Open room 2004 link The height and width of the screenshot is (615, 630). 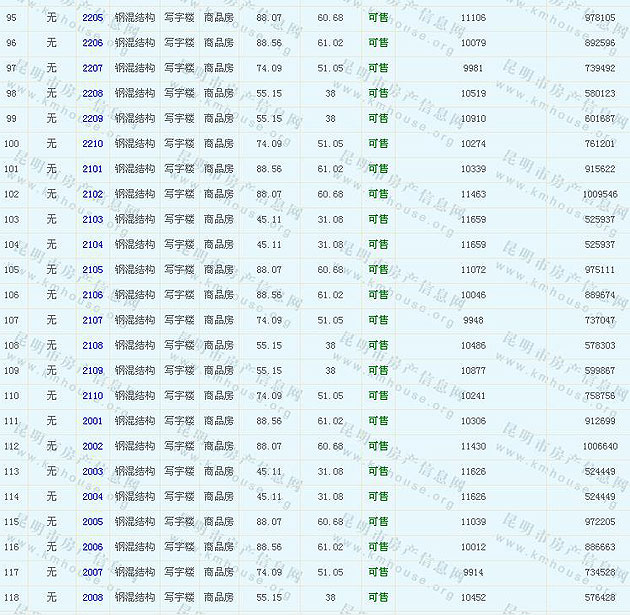click(x=92, y=497)
